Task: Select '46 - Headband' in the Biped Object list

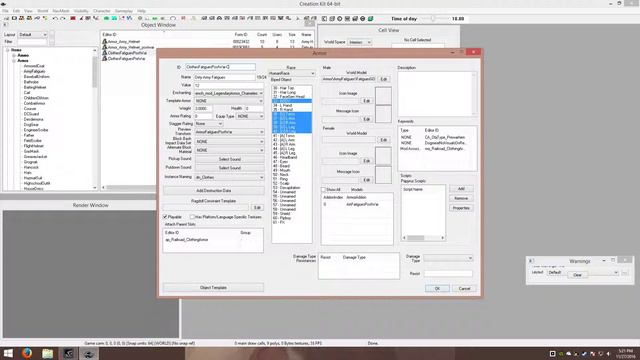Action: pyautogui.click(x=285, y=158)
